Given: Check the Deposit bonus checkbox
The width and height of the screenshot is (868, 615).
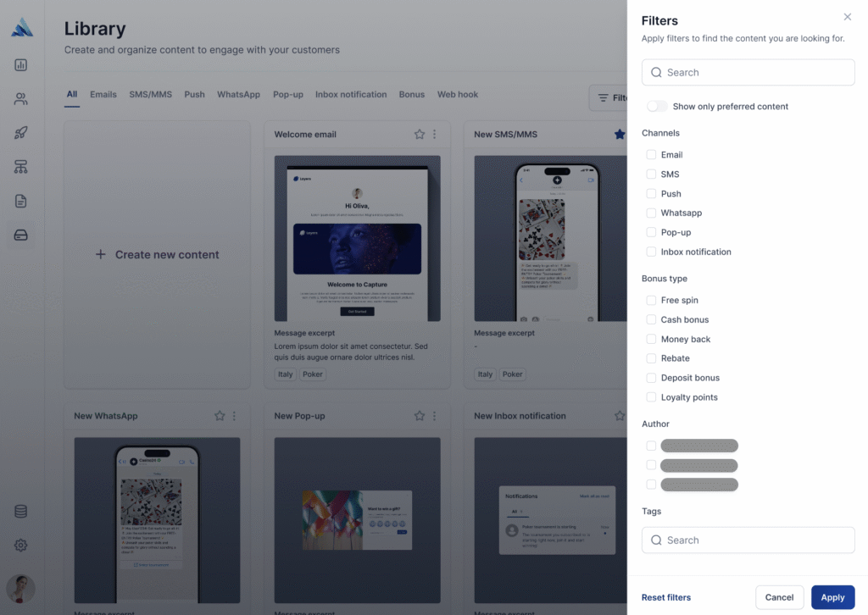Looking at the screenshot, I should (x=651, y=378).
